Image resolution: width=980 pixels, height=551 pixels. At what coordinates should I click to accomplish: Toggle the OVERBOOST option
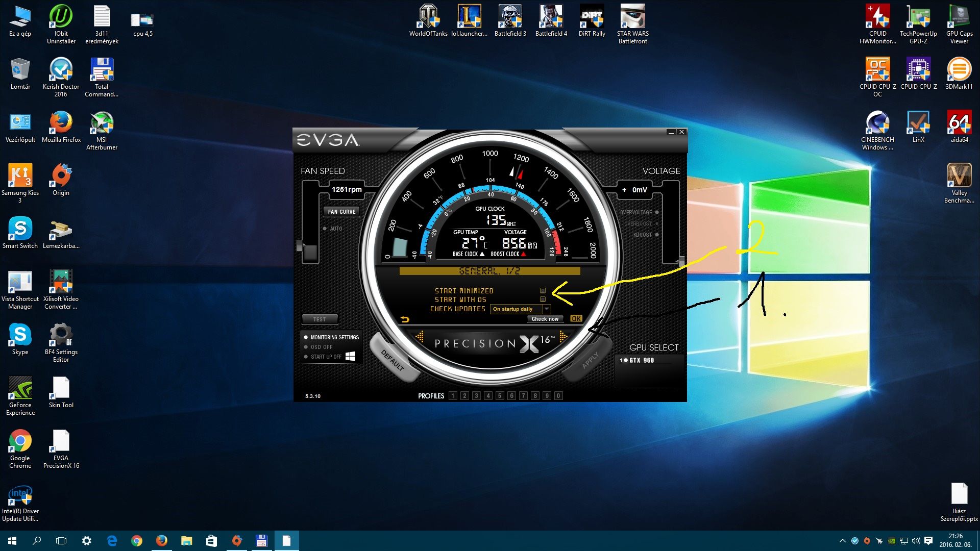[642, 223]
